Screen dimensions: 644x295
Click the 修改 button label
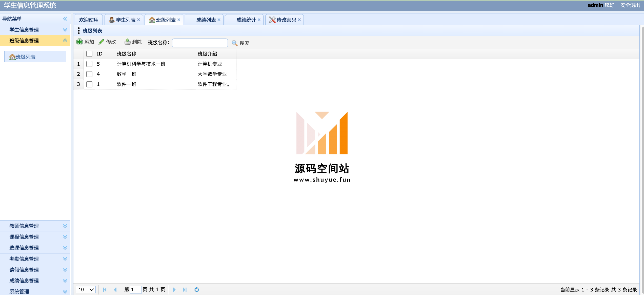coord(111,42)
